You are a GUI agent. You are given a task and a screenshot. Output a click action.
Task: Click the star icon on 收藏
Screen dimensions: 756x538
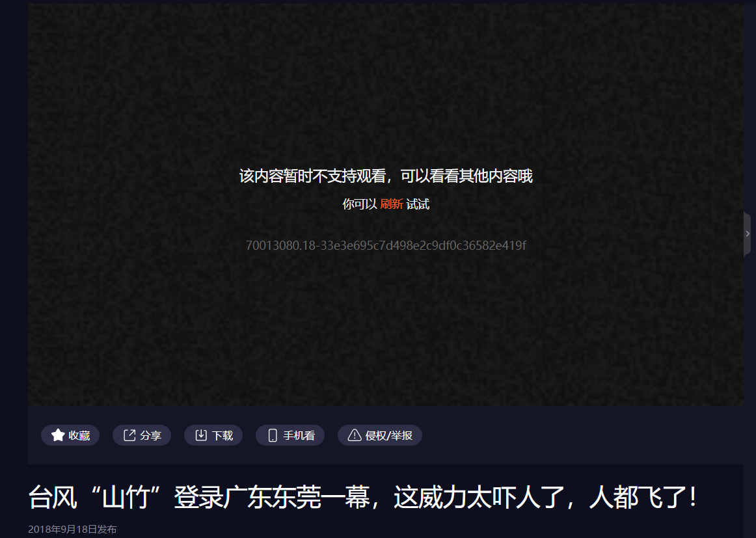(x=58, y=435)
